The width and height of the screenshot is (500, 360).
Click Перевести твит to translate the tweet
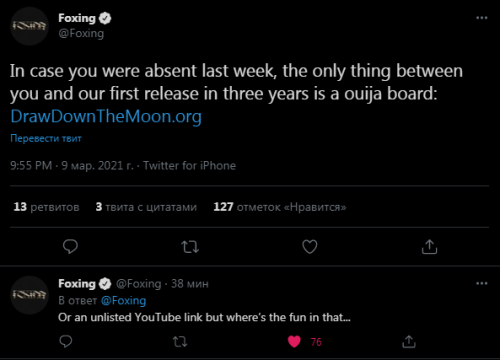46,138
